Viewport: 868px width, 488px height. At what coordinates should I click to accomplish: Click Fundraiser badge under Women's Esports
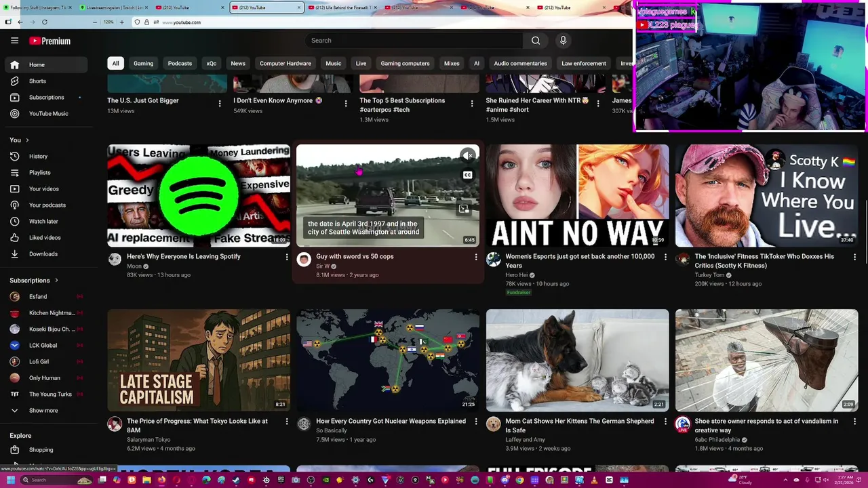[519, 292]
